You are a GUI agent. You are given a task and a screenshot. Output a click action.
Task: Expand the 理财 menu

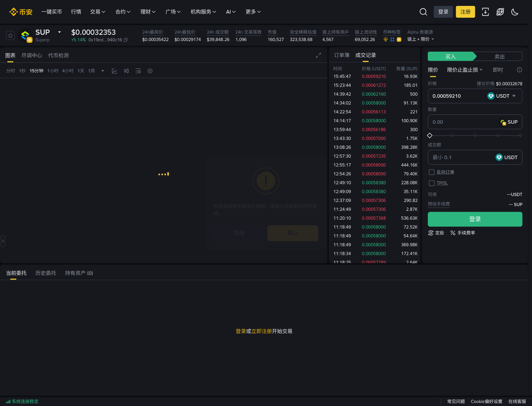coord(148,12)
